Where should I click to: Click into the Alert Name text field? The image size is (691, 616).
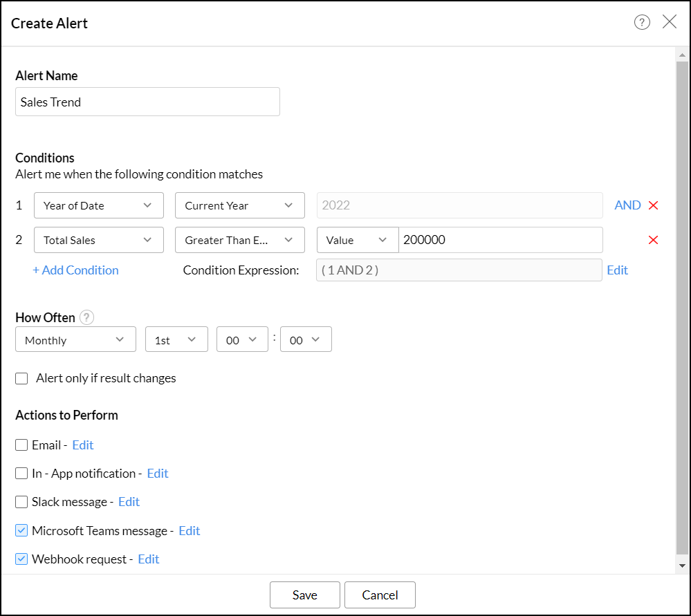(x=147, y=102)
